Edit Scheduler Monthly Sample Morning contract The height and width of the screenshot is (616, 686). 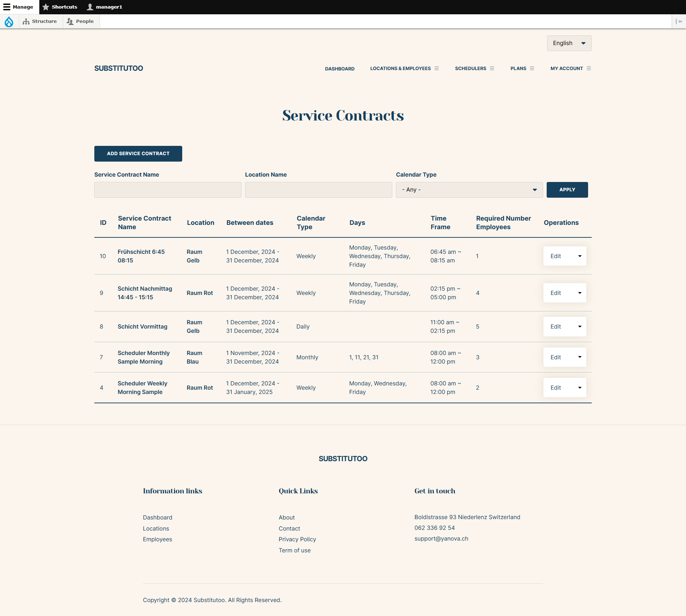coord(556,357)
